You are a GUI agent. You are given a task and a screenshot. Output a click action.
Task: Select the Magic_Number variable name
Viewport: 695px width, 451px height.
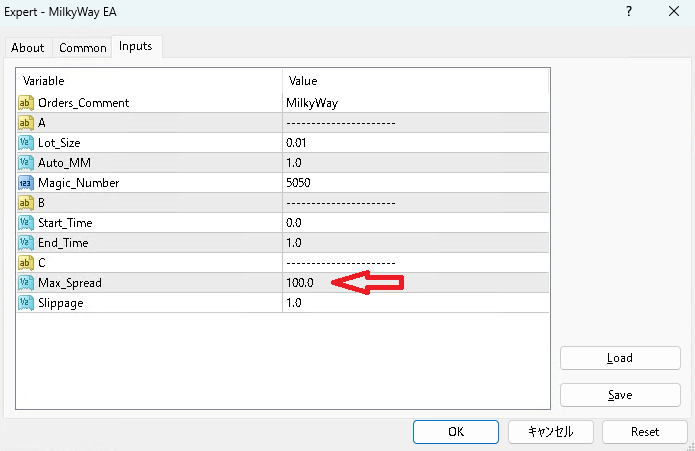(x=79, y=183)
